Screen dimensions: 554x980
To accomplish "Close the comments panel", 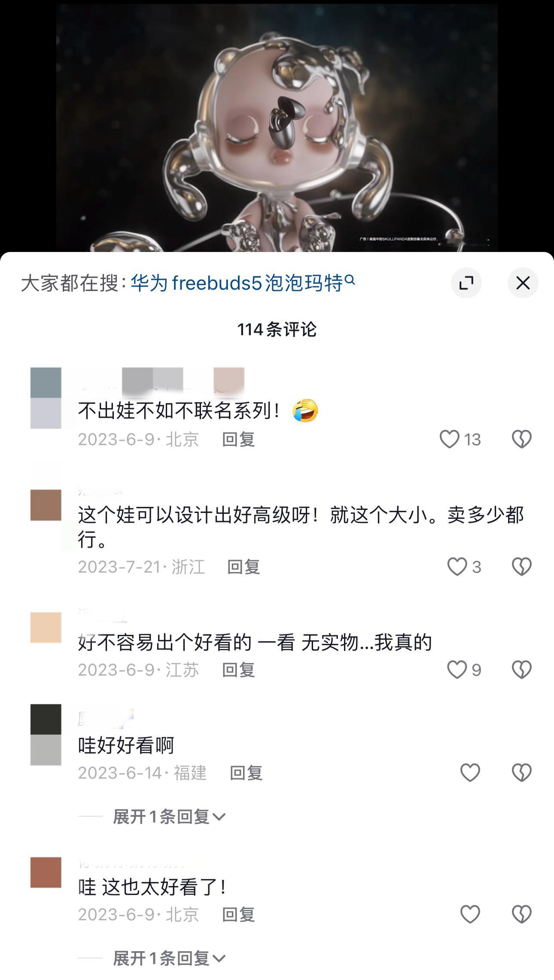I will click(523, 283).
